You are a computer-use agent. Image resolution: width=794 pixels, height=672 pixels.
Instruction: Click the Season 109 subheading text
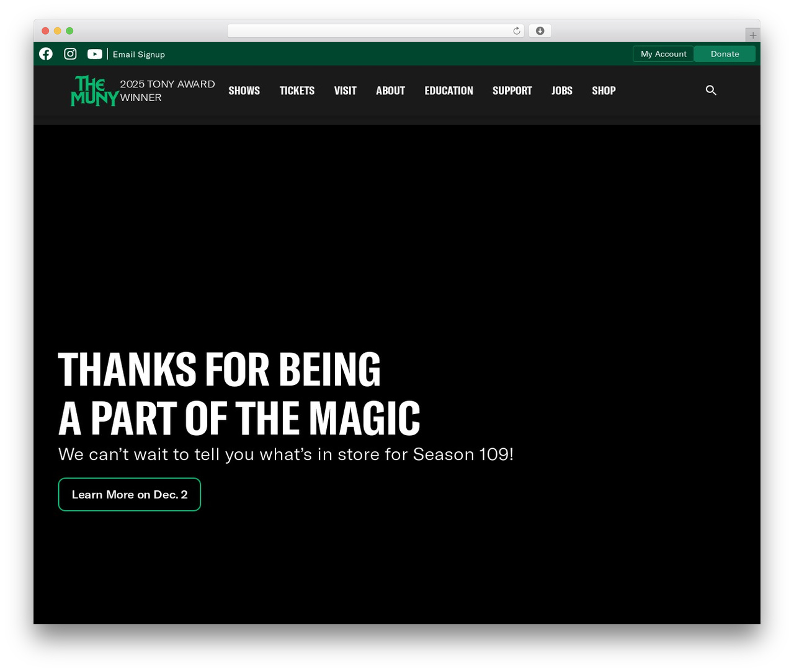point(286,454)
